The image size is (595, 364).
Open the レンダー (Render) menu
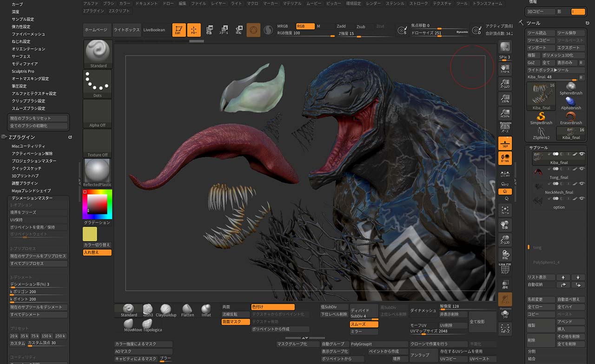coord(373,3)
